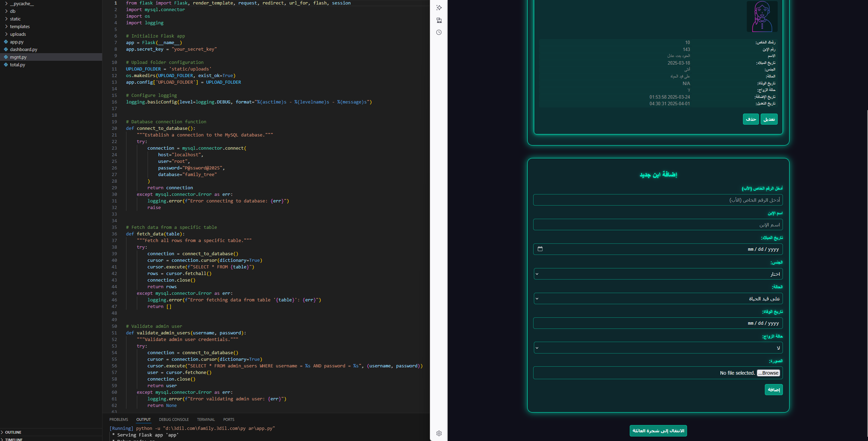
Task: Click the Python icon next to dashboard.py
Action: tap(6, 49)
